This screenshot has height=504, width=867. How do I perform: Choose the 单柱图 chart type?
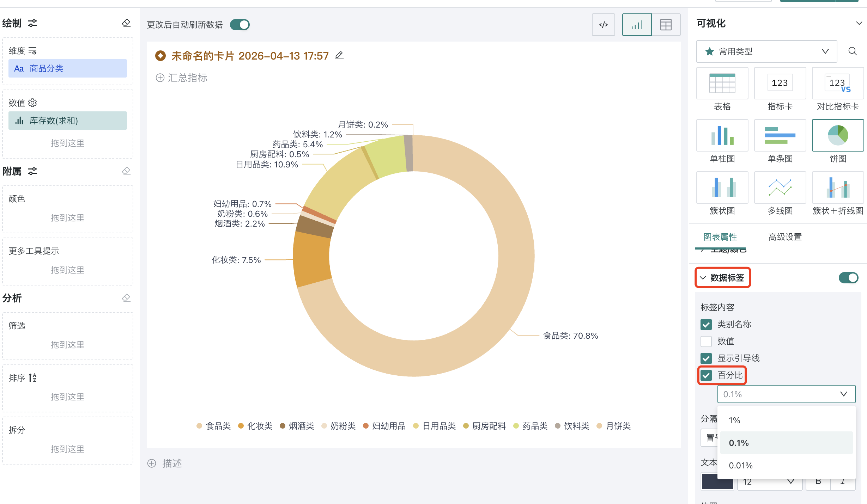click(x=722, y=141)
